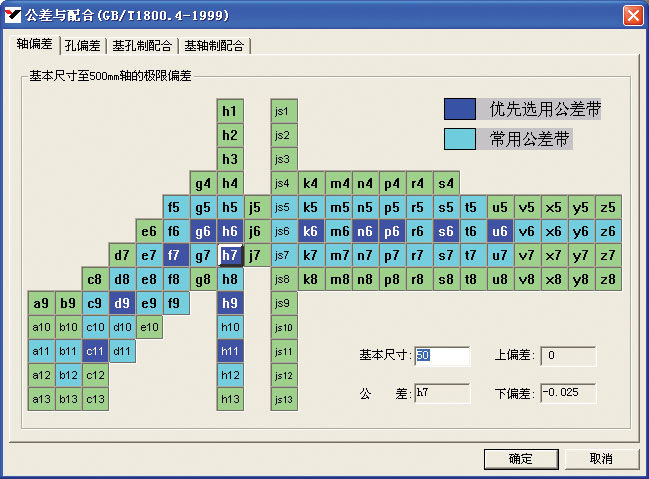Open the 基孔制配合 tab

pos(141,45)
